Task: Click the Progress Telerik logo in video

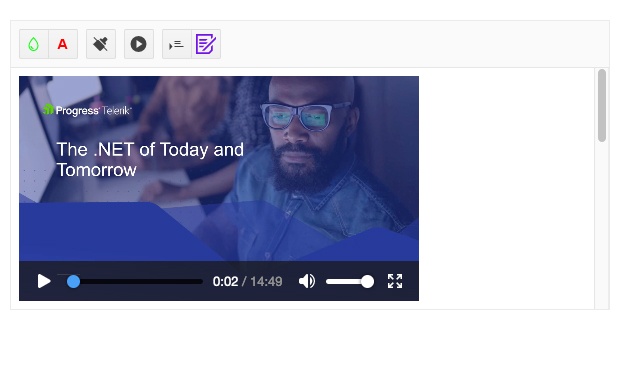Action: click(x=87, y=110)
